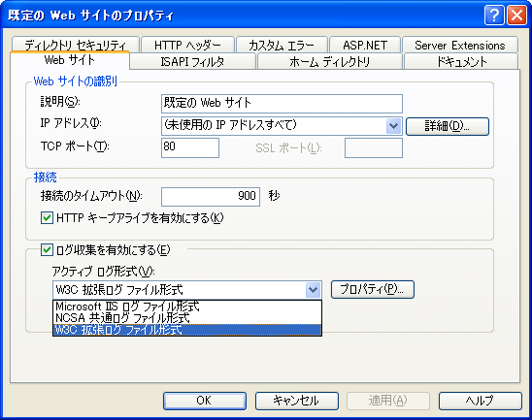The image size is (532, 420).
Task: Open log プロパティ(P)... button
Action: [x=372, y=289]
